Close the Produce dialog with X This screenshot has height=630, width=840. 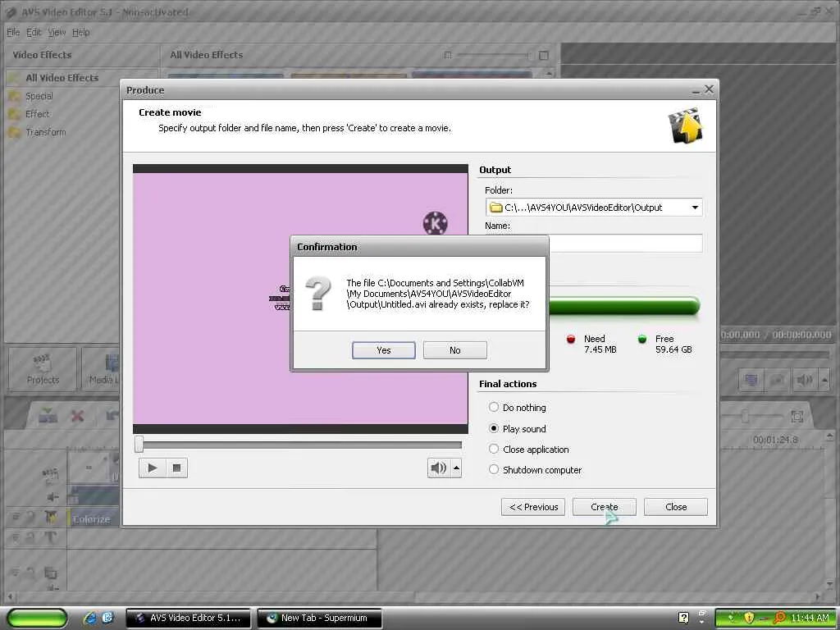[709, 89]
